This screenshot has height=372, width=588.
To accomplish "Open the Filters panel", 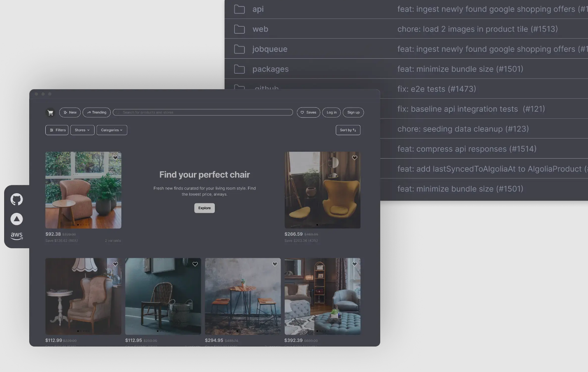I will [x=57, y=130].
